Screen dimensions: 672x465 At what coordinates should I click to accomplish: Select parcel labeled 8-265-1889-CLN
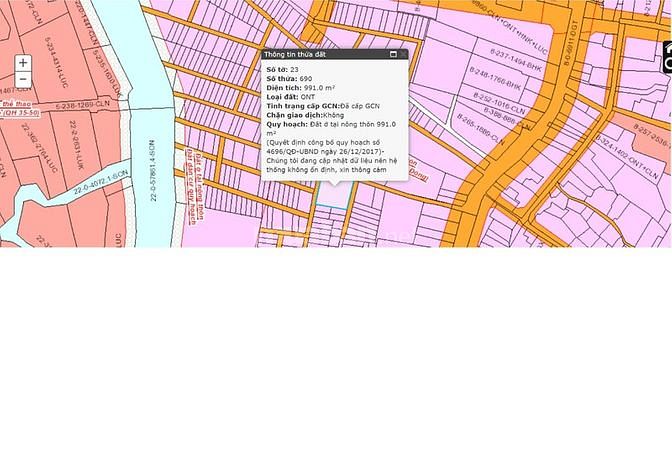(480, 129)
